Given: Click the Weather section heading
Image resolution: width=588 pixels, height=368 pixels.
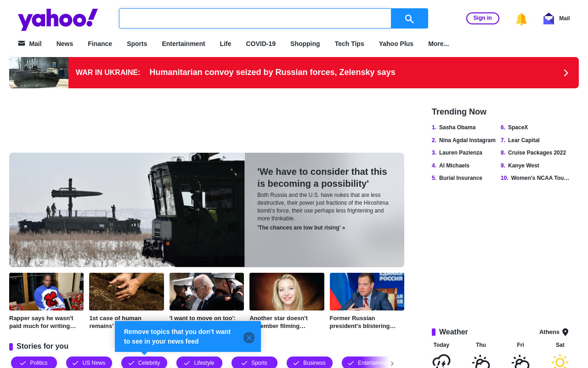Looking at the screenshot, I should point(453,332).
